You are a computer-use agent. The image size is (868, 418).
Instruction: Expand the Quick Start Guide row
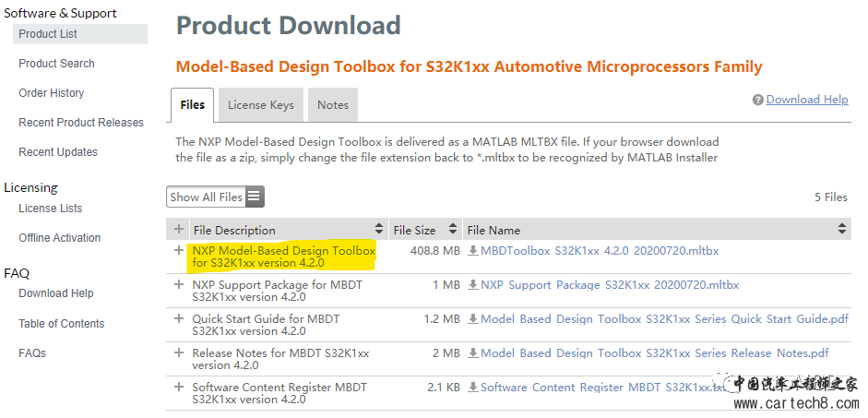tap(178, 319)
